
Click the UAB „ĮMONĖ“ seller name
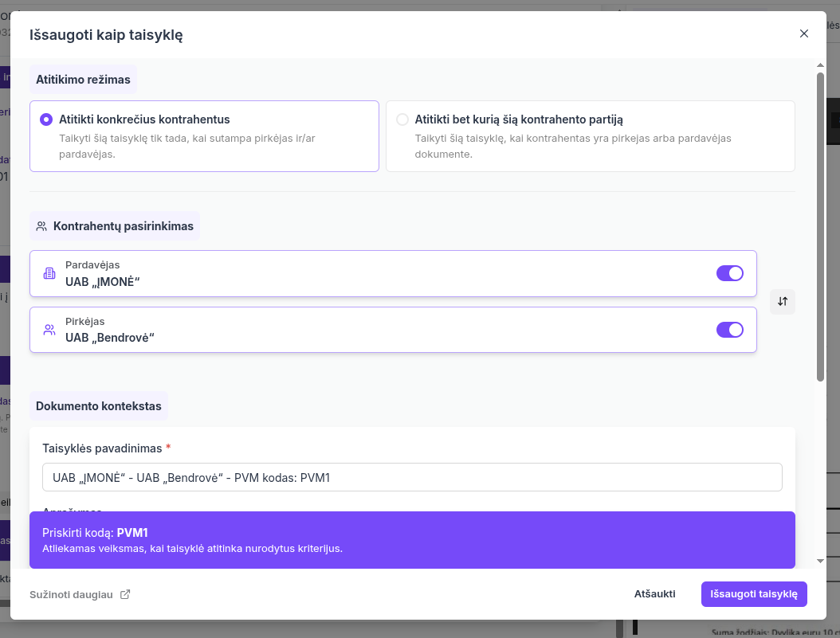click(103, 280)
